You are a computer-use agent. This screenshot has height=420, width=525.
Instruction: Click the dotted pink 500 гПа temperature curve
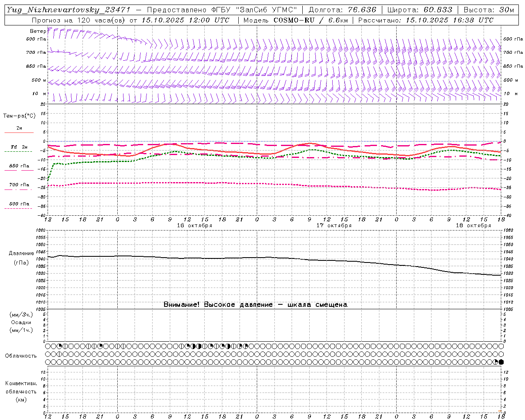pyautogui.click(x=274, y=184)
